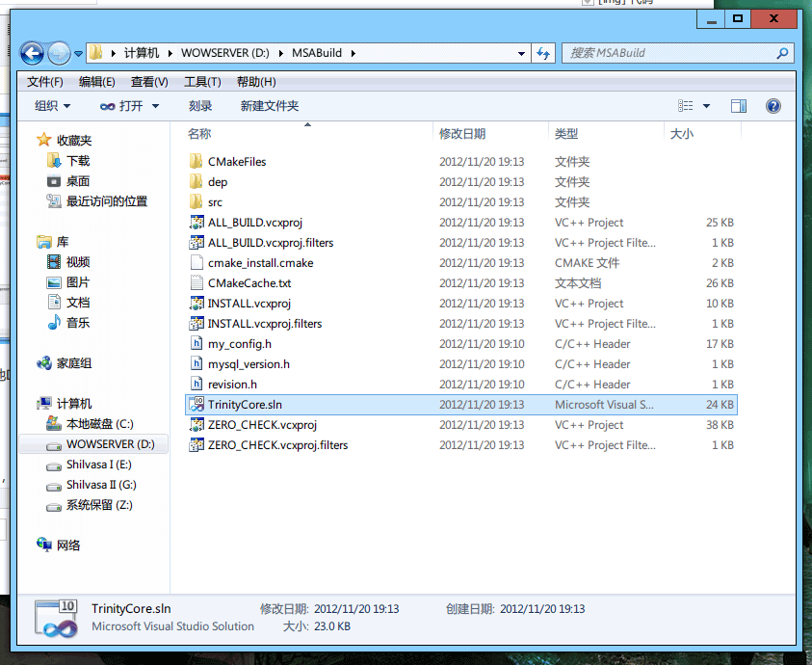Open the 工具(T) menu
This screenshot has width=812, height=665.
pyautogui.click(x=202, y=82)
